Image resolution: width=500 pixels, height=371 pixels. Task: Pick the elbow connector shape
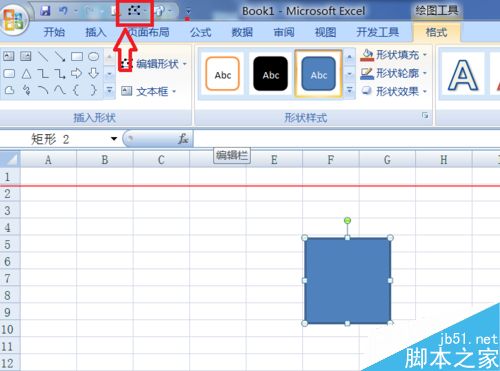click(43, 73)
